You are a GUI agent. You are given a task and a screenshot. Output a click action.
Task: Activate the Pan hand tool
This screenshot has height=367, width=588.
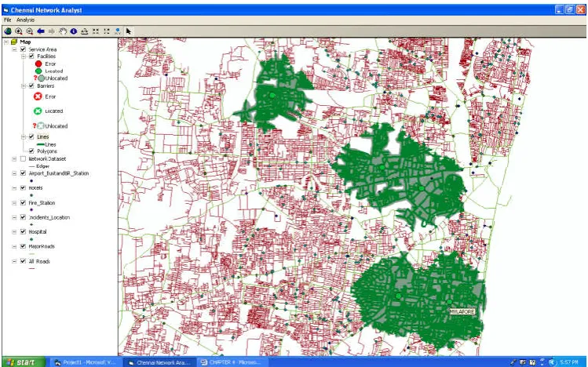coord(63,31)
